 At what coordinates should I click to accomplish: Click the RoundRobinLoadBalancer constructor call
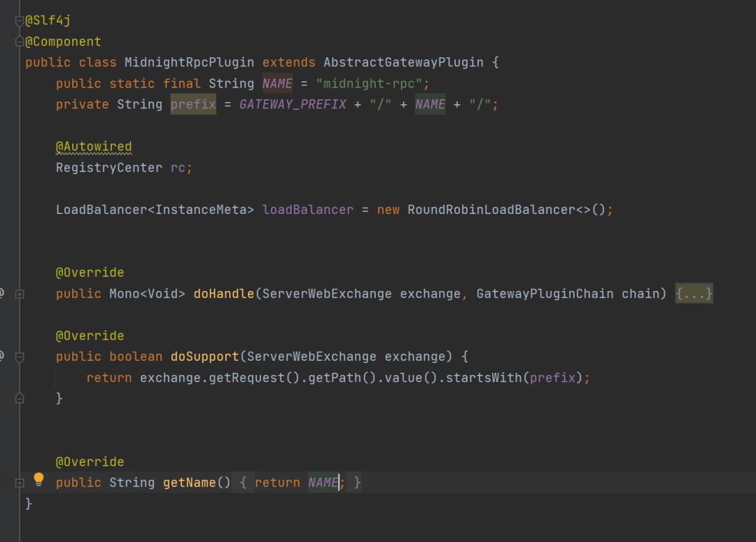tap(491, 210)
